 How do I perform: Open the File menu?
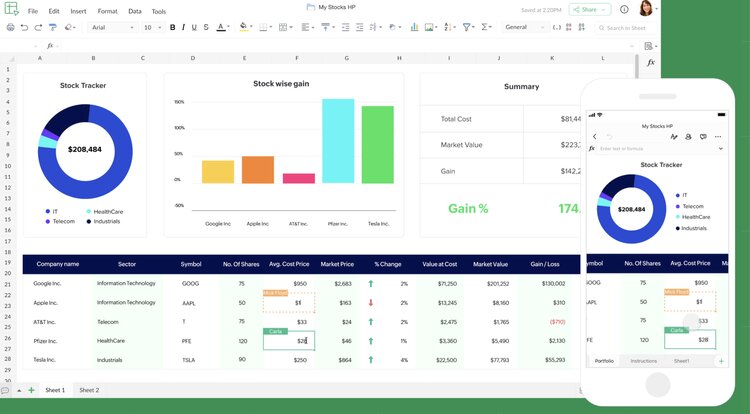(x=33, y=11)
